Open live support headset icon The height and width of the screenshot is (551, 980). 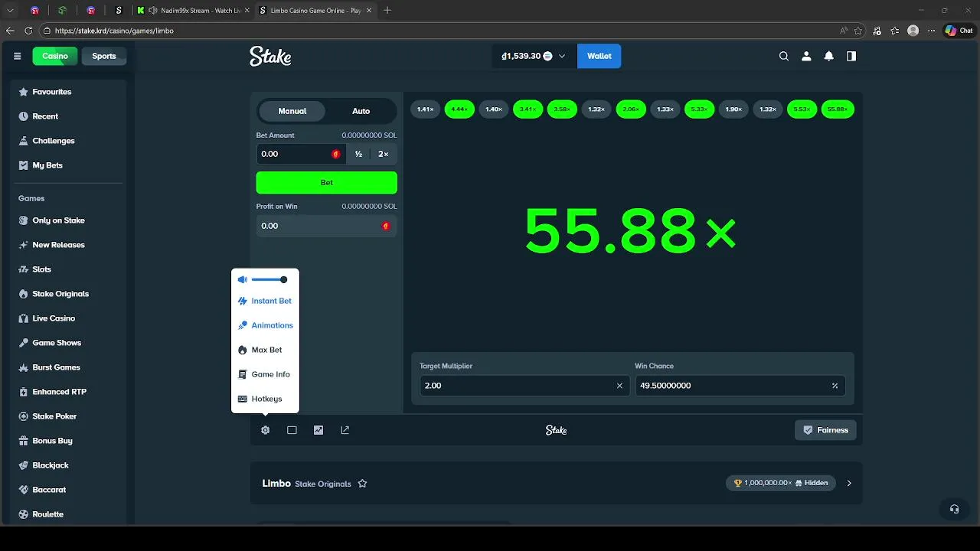coord(954,509)
